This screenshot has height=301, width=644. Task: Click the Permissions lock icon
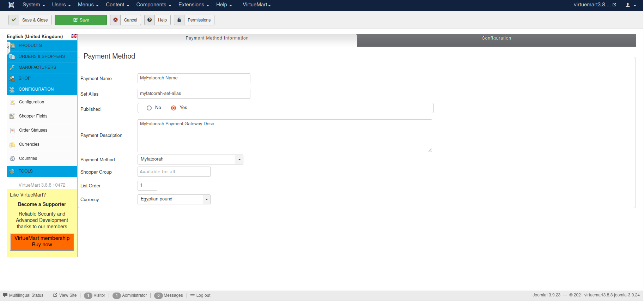click(x=179, y=20)
